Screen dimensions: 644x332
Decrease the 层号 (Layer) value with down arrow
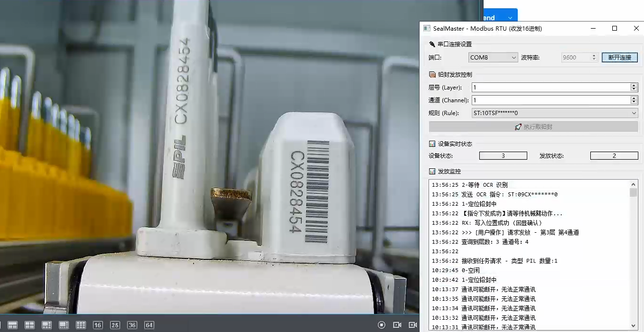[634, 90]
